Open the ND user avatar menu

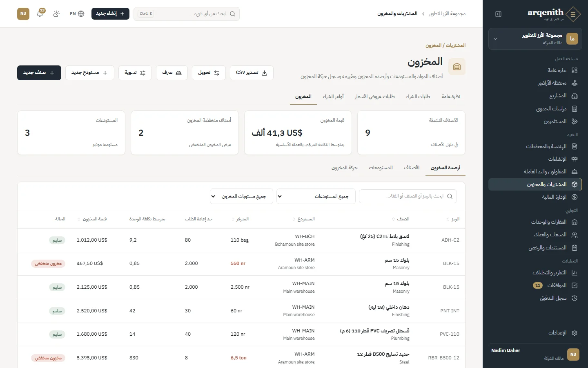(23, 13)
